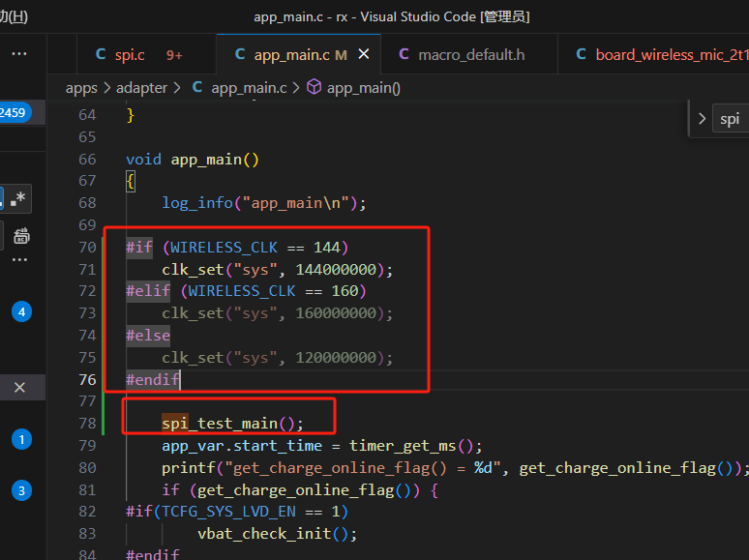749x560 pixels.
Task: Click the 2459 results badge
Action: (15, 112)
